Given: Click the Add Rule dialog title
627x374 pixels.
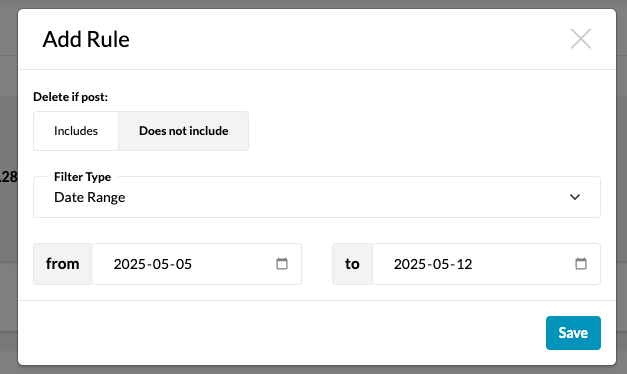Looking at the screenshot, I should click(86, 39).
